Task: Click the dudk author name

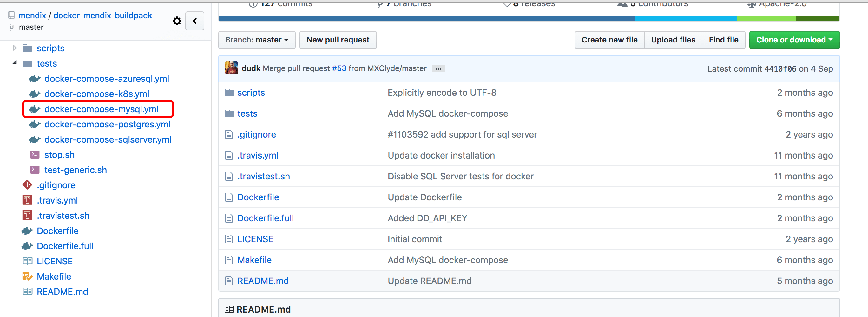Action: coord(251,68)
